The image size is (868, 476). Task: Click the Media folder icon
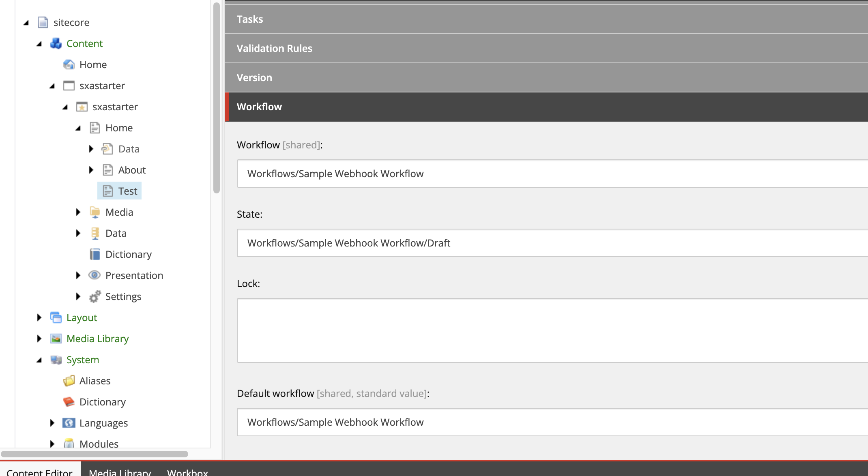(95, 212)
